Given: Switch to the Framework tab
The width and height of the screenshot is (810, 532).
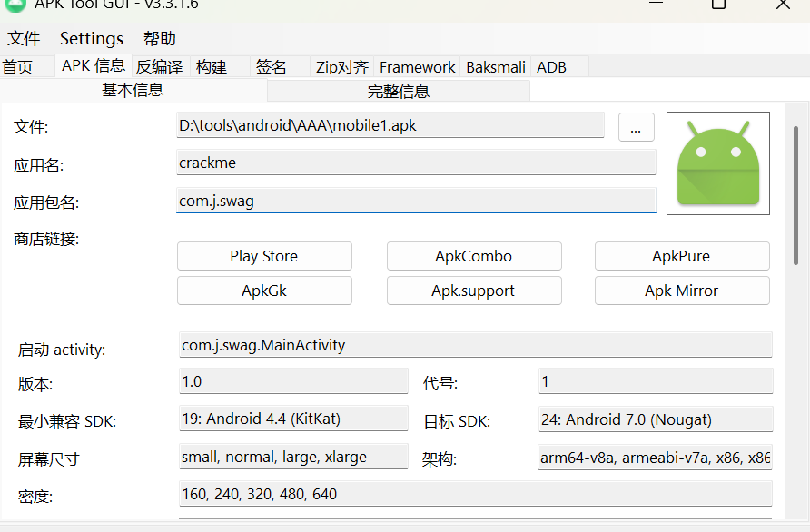Looking at the screenshot, I should pos(417,67).
